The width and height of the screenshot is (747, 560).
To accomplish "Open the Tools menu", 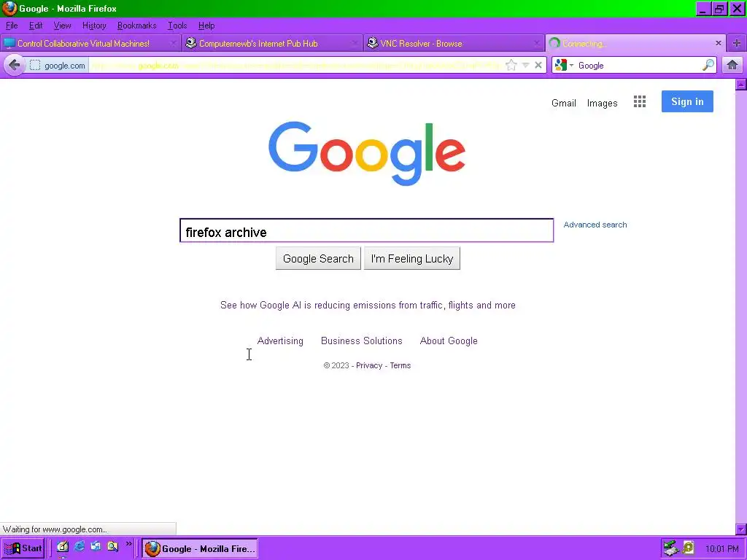I will point(177,26).
